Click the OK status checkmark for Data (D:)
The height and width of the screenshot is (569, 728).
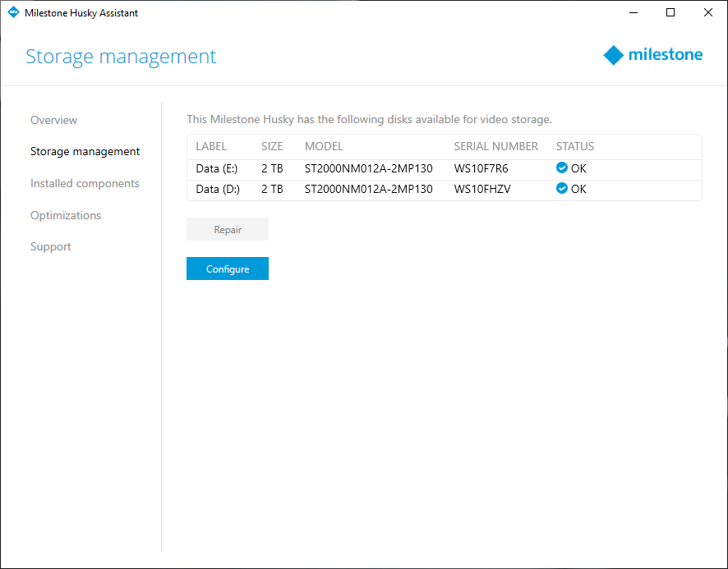pos(561,188)
